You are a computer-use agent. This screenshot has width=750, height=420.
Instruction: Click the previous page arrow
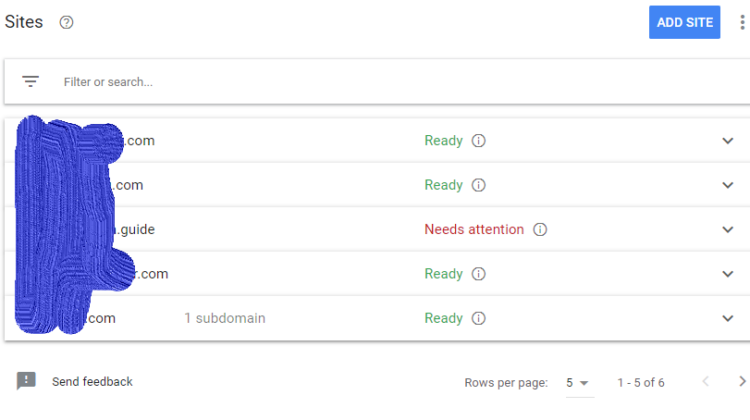705,382
